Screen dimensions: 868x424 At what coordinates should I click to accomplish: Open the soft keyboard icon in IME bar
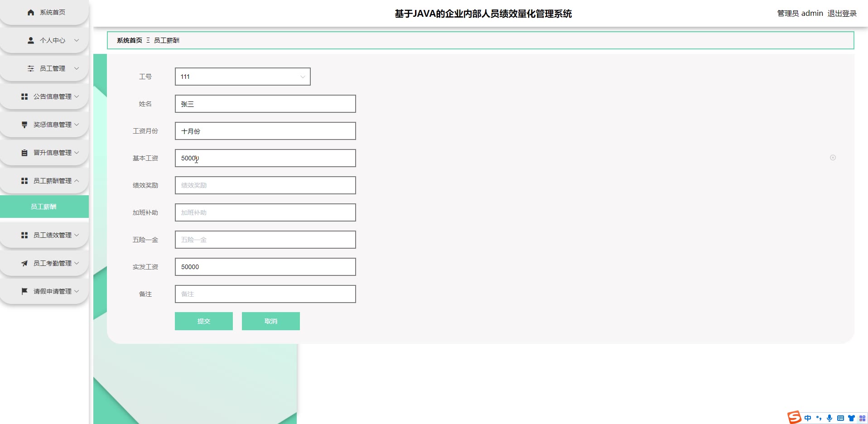[x=840, y=418]
